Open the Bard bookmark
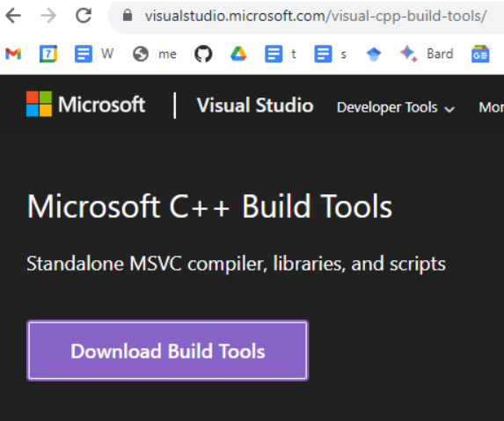 (x=427, y=54)
